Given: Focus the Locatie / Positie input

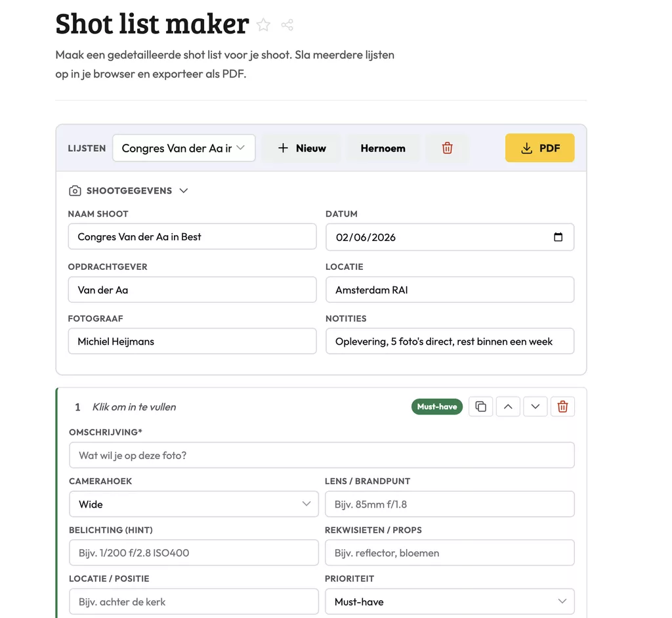Looking at the screenshot, I should coord(194,602).
